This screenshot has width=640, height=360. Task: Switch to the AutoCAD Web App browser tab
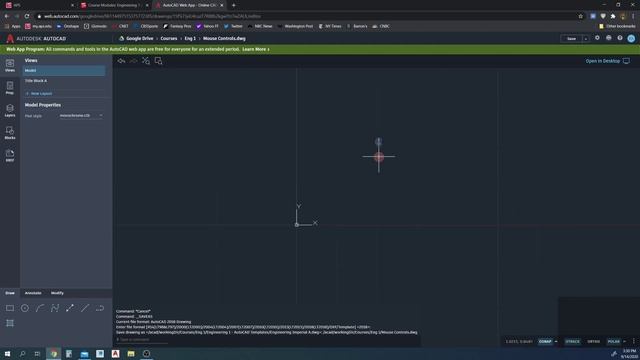point(189,5)
